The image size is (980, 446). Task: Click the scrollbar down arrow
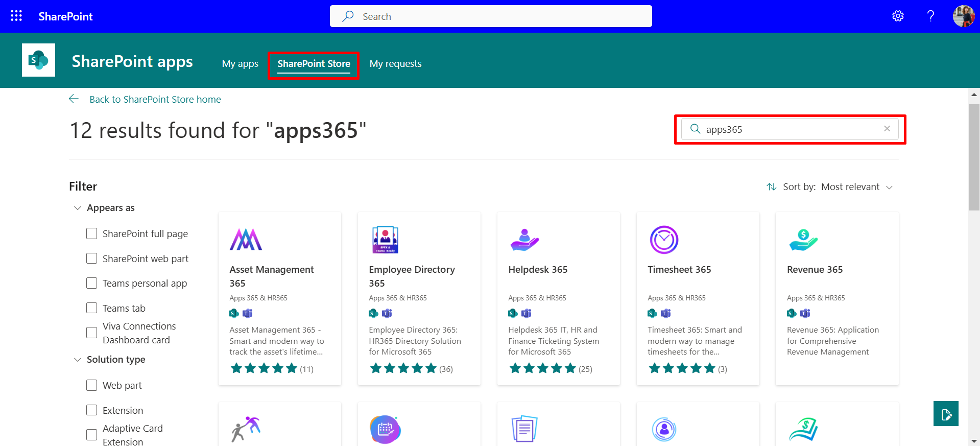974,441
